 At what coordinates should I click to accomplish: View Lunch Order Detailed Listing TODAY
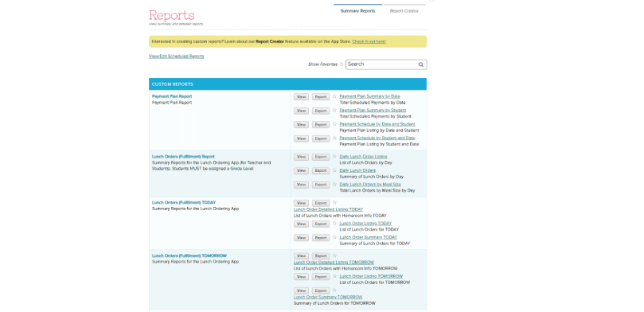(x=301, y=203)
